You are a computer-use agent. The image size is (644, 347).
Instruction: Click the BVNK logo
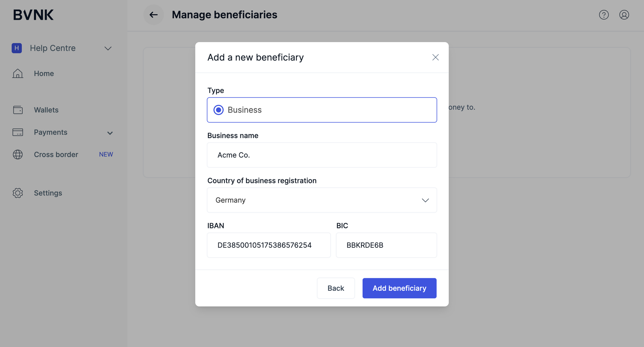[x=33, y=15]
